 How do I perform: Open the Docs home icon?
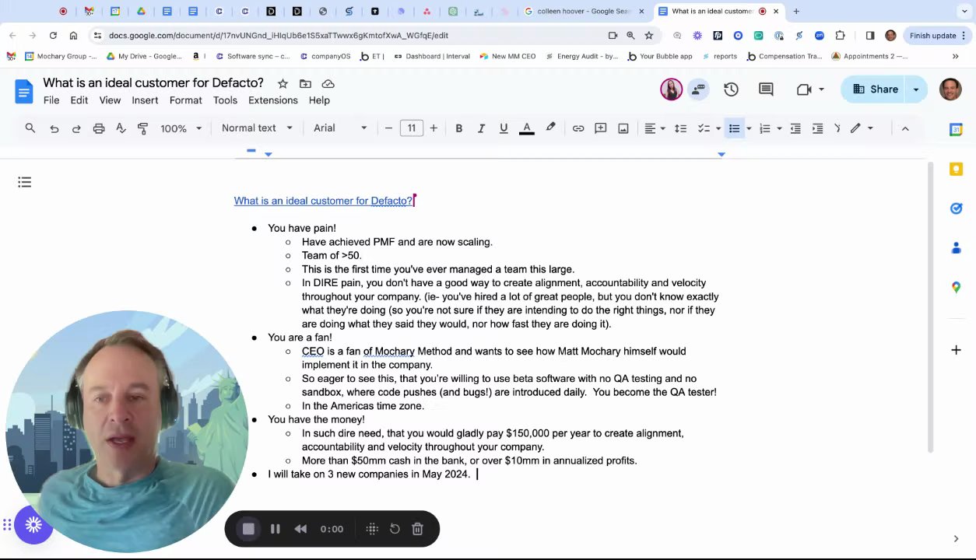pyautogui.click(x=23, y=90)
